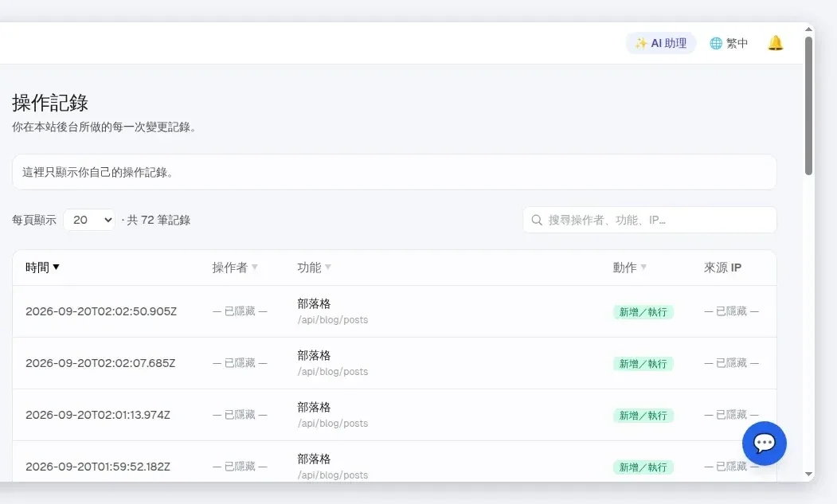Sort by 操作者 column header
Image resolution: width=837 pixels, height=504 pixels.
click(235, 268)
